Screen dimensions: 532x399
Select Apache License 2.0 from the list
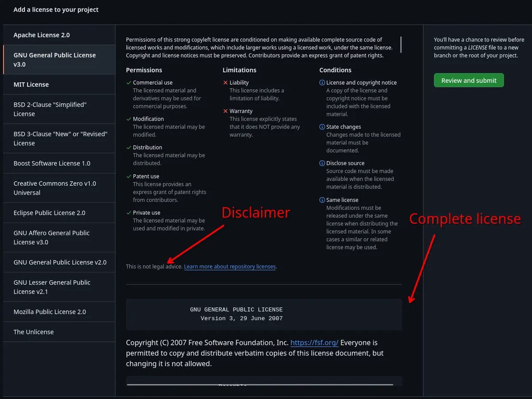tap(42, 35)
